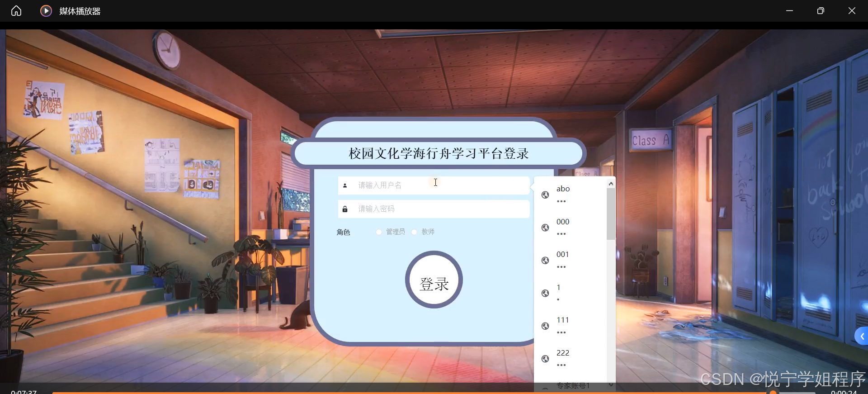Choose saved account 111 from the autofill list
Viewport: 868px width, 394px height.
[571, 326]
